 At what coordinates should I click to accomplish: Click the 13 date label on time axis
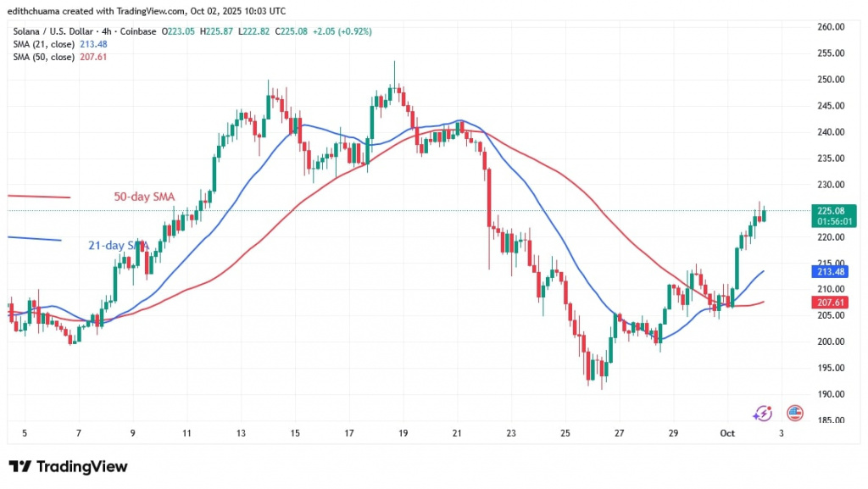(241, 433)
